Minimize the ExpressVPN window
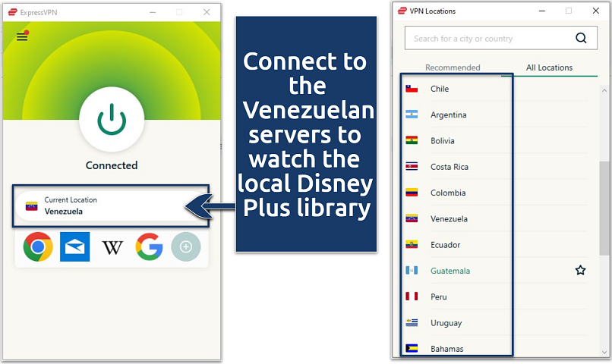The image size is (612, 364). pos(153,12)
